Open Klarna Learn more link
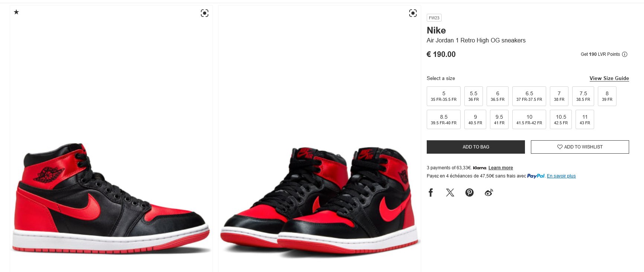The image size is (644, 272). point(500,168)
